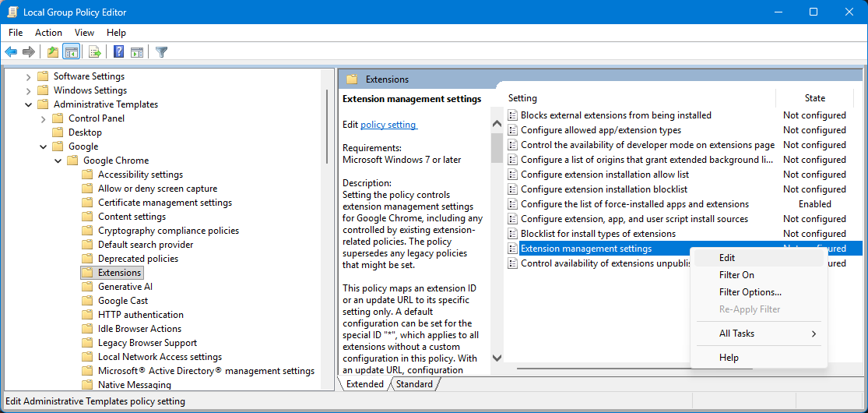
Task: Open the All Tasks submenu arrow
Action: tap(814, 334)
